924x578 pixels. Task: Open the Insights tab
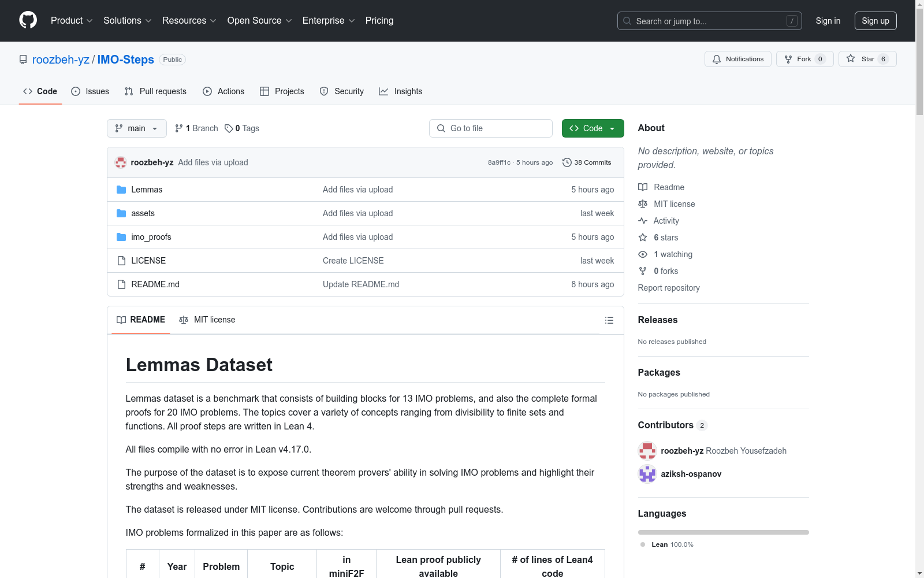tap(401, 91)
